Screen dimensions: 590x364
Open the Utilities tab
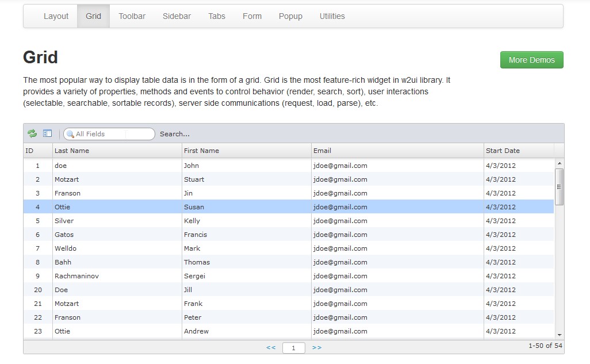332,16
